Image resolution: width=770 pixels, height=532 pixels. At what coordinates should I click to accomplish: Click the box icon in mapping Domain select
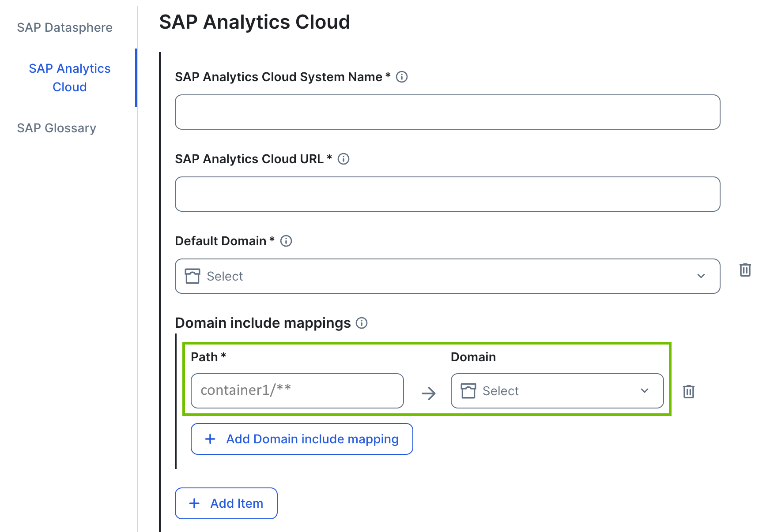click(468, 391)
